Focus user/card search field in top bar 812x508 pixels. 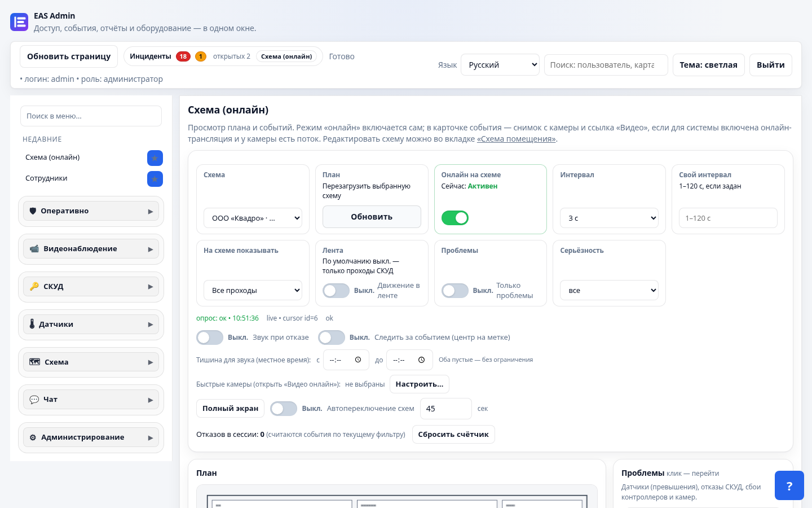tap(606, 65)
